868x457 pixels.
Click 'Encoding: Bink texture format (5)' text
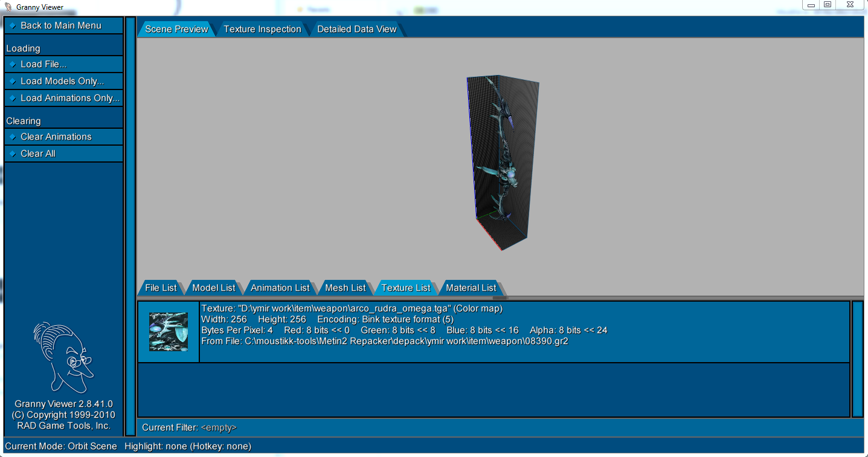tap(385, 319)
